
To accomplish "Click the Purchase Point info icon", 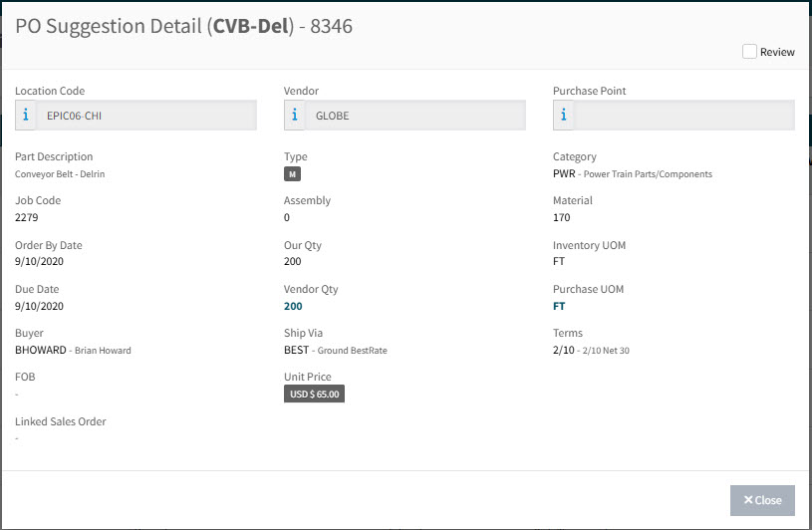I will [x=564, y=116].
